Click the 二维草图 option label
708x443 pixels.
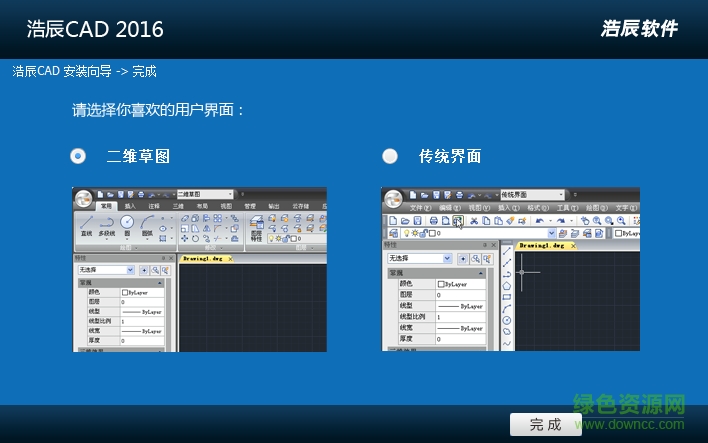click(x=138, y=156)
